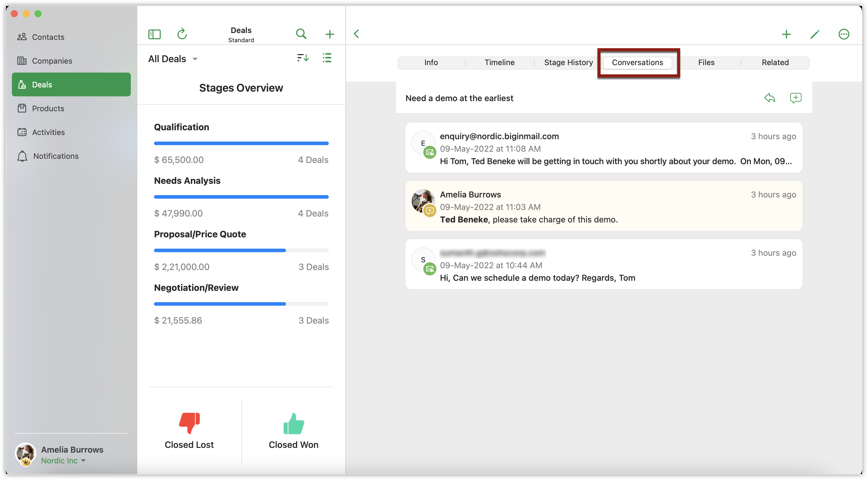The width and height of the screenshot is (868, 480).
Task: Select the Files tab
Action: (x=706, y=63)
